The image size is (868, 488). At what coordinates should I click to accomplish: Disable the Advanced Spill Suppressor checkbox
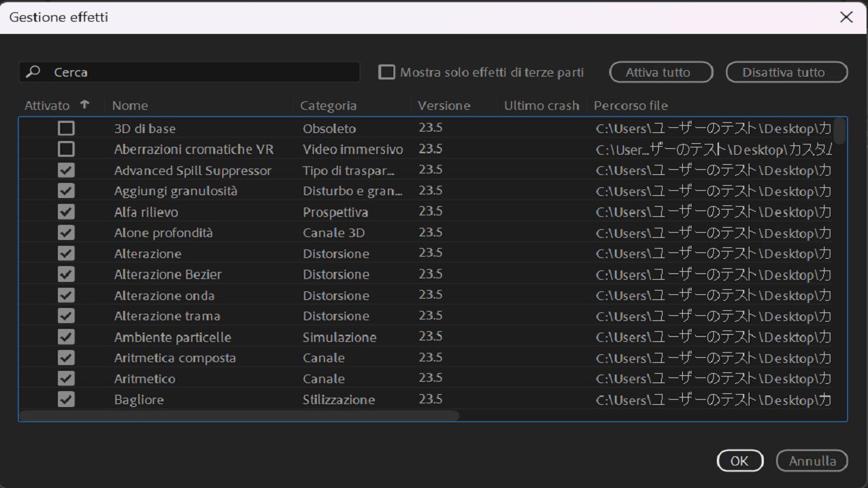(66, 171)
